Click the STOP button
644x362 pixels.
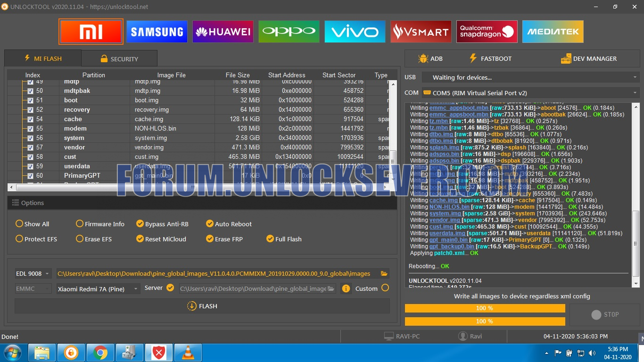(x=605, y=314)
